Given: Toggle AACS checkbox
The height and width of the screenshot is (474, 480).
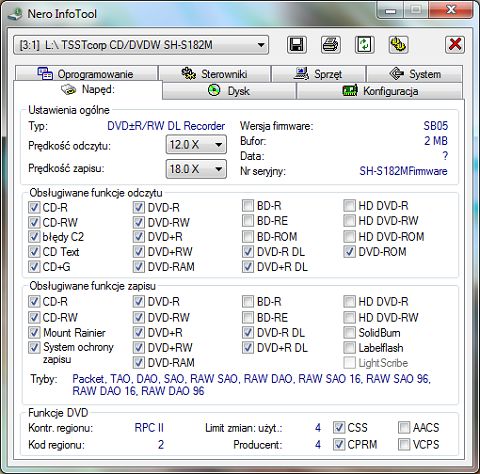Looking at the screenshot, I should pos(404,427).
